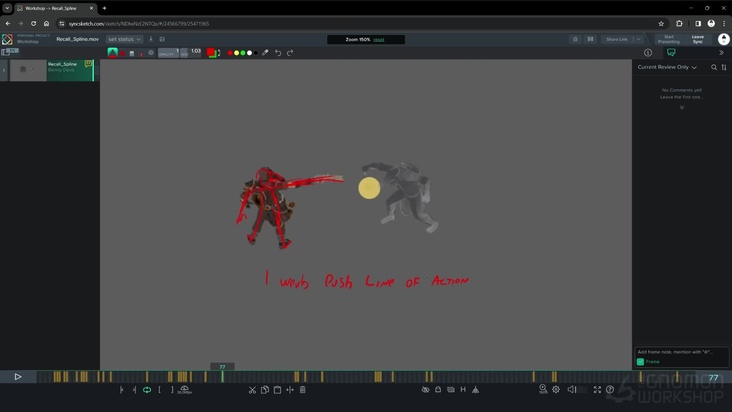Toggle annotation visibility eye icon

(x=425, y=390)
